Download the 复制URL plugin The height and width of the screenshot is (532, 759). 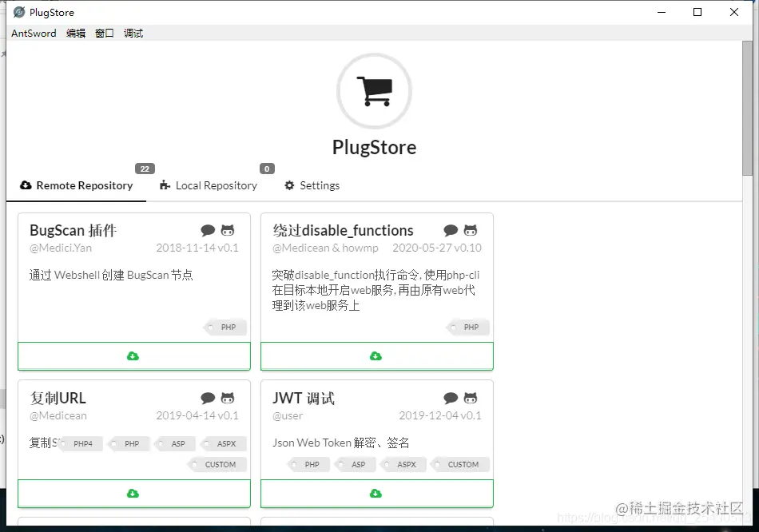pyautogui.click(x=133, y=494)
